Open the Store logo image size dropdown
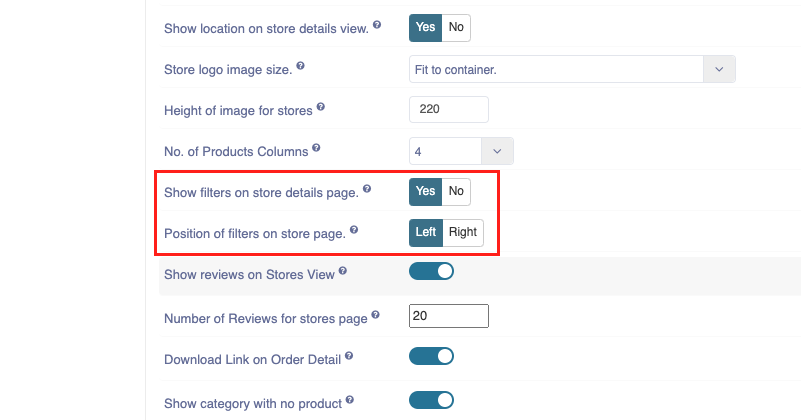Screen dimensions: 801x420 572,69
